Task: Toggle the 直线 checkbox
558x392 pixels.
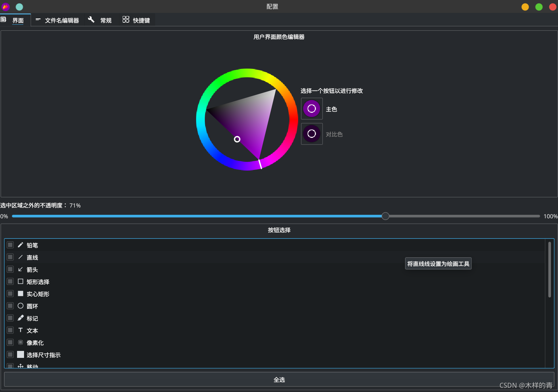Action: (x=10, y=257)
